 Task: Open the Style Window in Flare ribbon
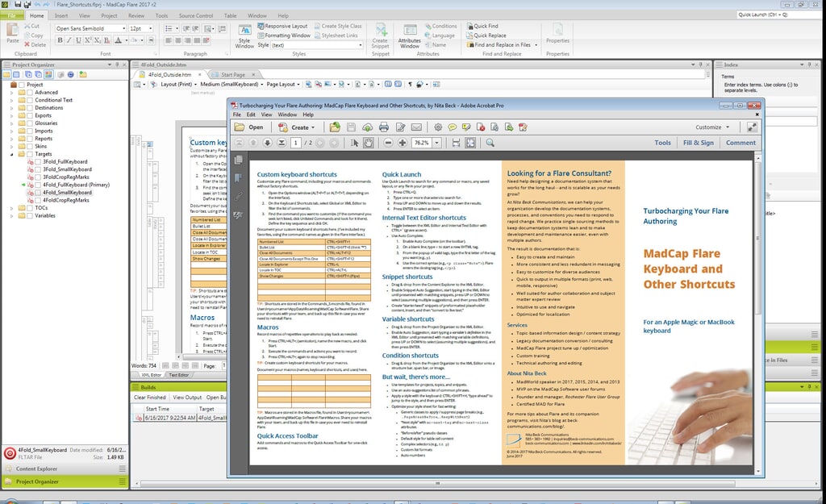244,36
